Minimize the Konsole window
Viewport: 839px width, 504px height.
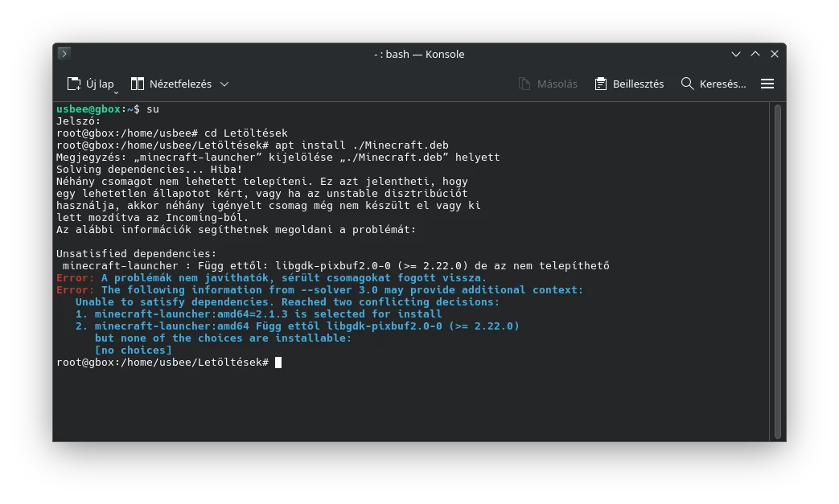736,54
